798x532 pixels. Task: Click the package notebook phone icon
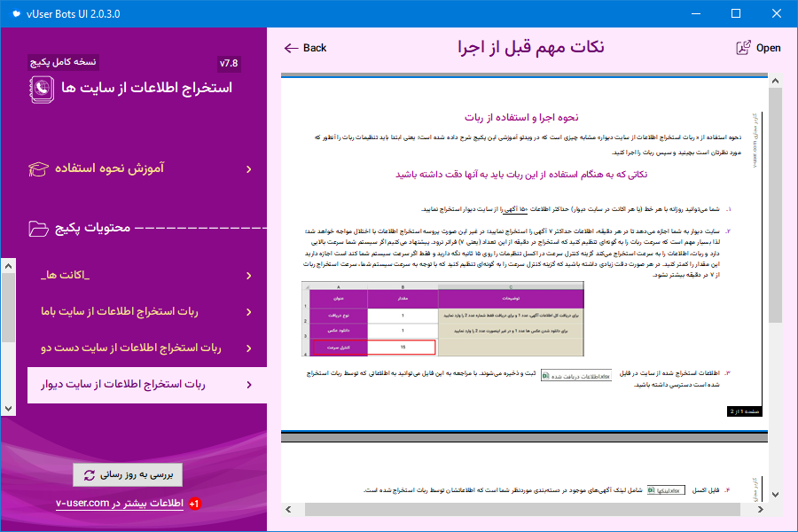point(42,89)
